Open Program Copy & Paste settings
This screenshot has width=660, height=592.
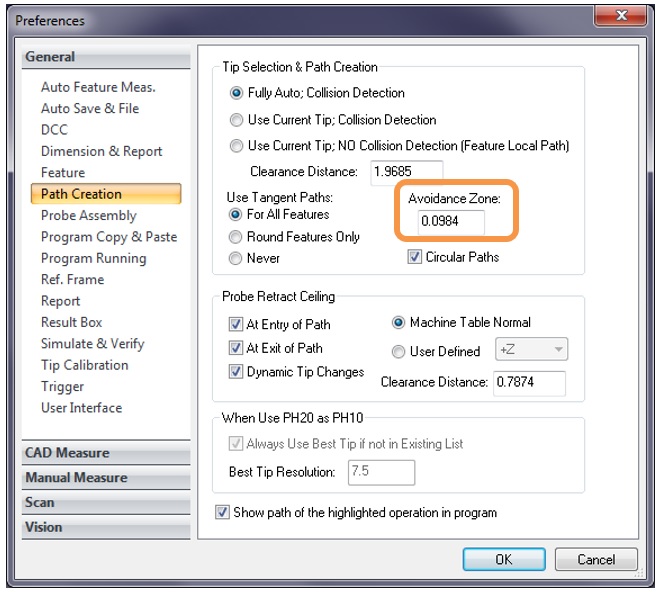point(109,237)
